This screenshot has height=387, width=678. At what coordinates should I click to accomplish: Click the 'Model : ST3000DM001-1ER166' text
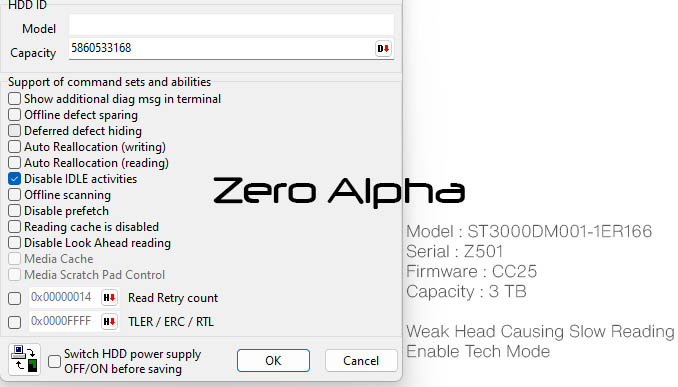[x=529, y=231]
